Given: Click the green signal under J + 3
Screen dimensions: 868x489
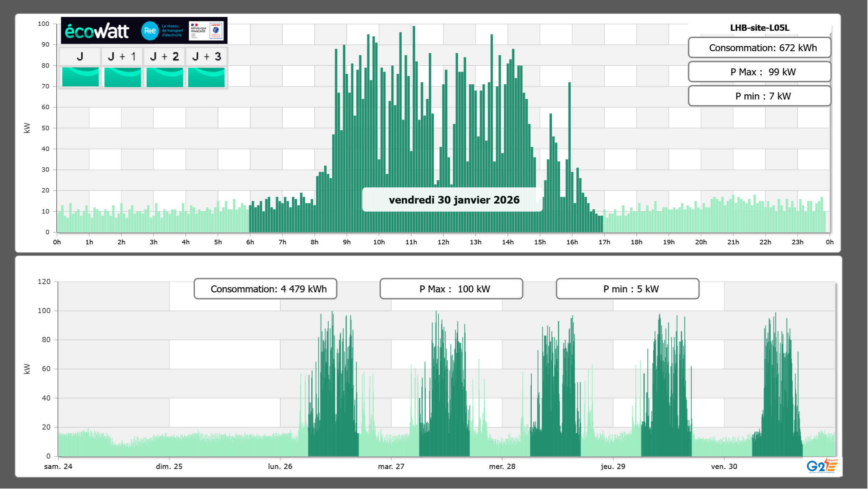Looking at the screenshot, I should 206,77.
